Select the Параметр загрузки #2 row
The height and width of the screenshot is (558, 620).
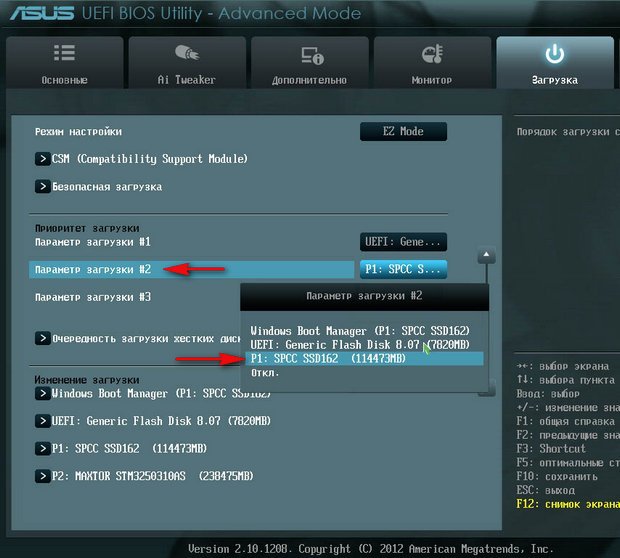click(191, 270)
